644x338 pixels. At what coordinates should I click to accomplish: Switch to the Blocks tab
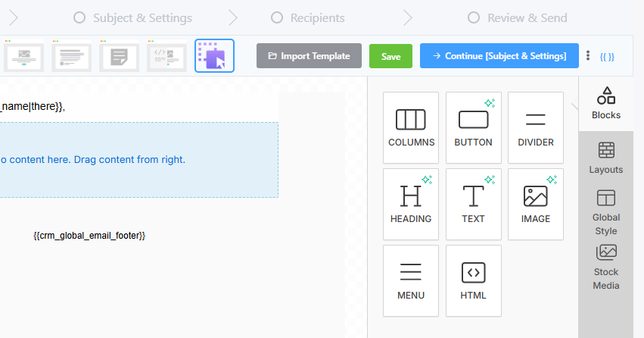pos(605,104)
